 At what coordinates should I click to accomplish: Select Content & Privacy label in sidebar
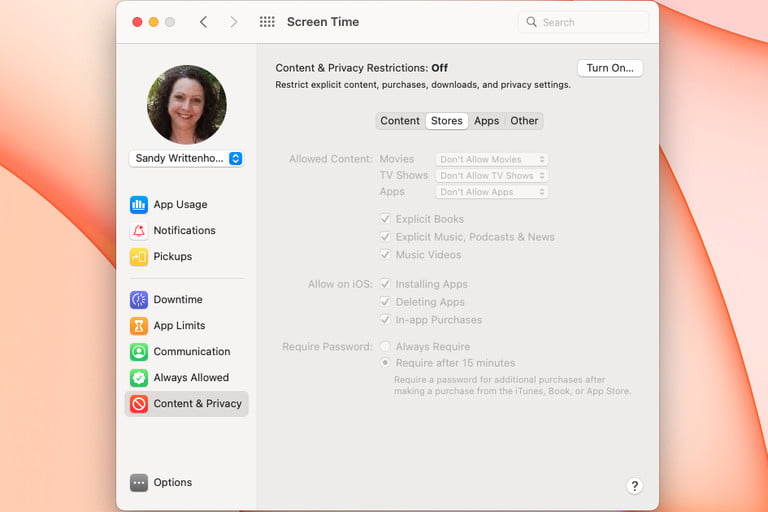[x=197, y=403]
